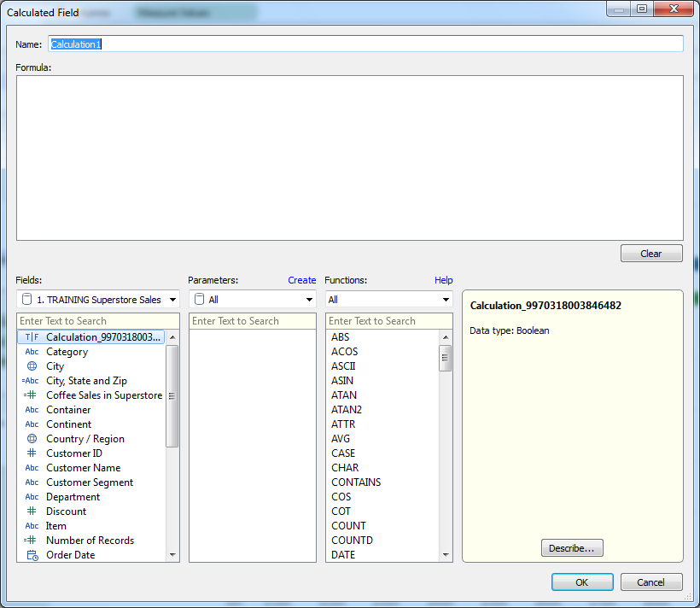Click the globe icon beside Country / Region
Image resolution: width=700 pixels, height=608 pixels.
(x=32, y=438)
